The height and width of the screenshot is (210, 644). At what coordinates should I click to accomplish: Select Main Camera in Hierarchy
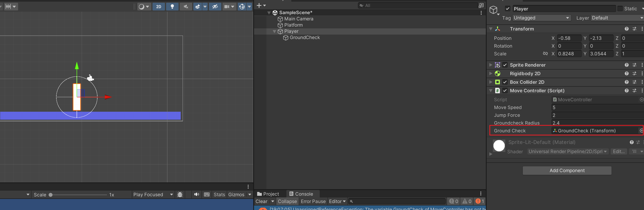click(299, 19)
